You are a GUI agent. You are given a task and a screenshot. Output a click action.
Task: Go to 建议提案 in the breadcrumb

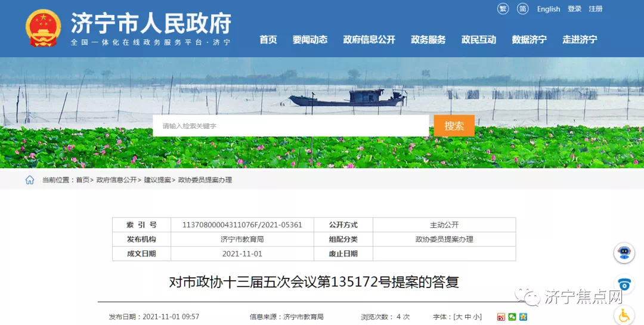[x=157, y=180]
